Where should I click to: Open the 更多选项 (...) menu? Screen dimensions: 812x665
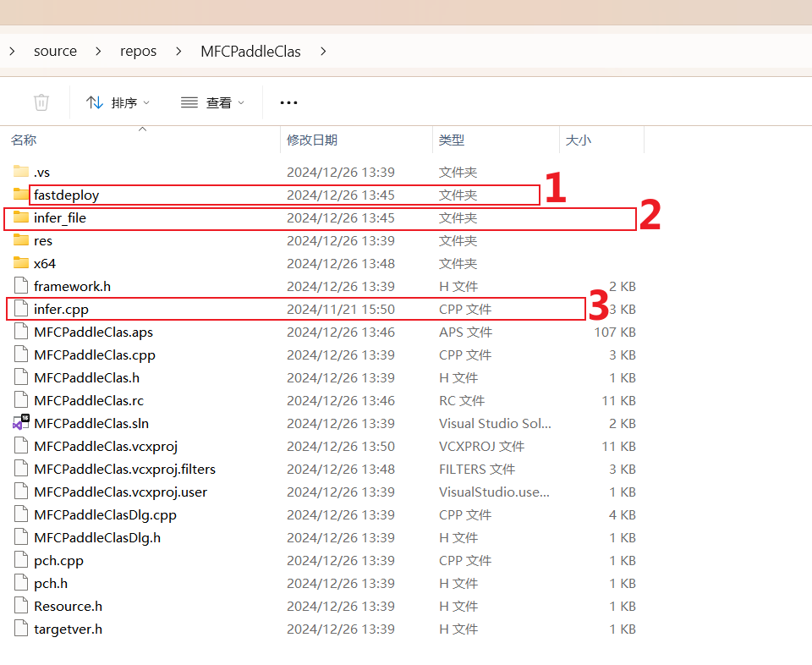click(288, 102)
